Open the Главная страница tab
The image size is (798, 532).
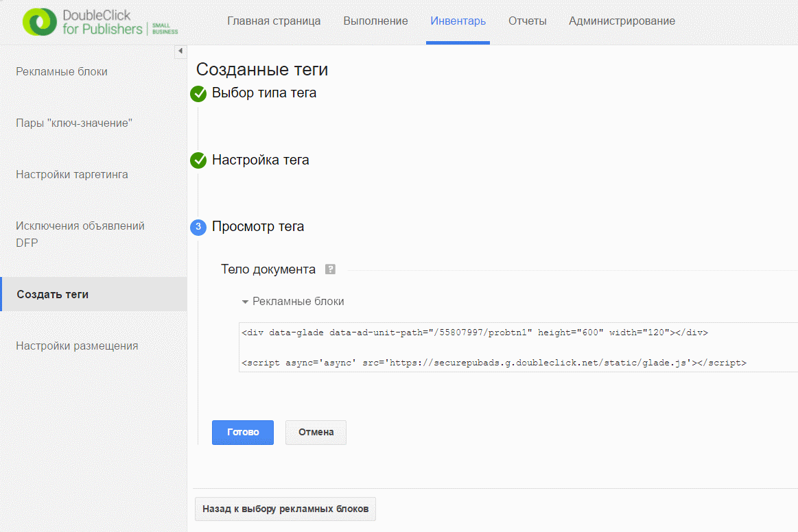tap(274, 21)
